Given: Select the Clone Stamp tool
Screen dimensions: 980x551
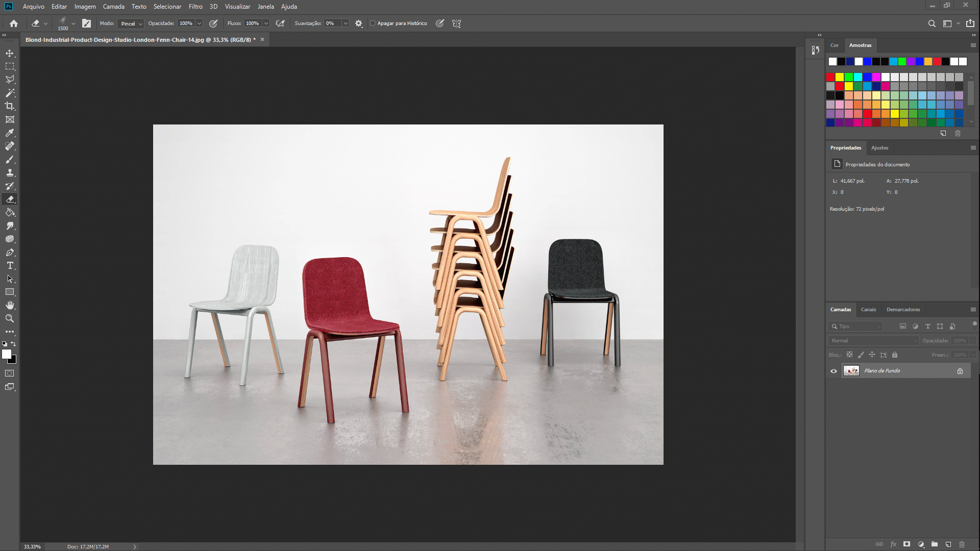Looking at the screenshot, I should coord(10,172).
